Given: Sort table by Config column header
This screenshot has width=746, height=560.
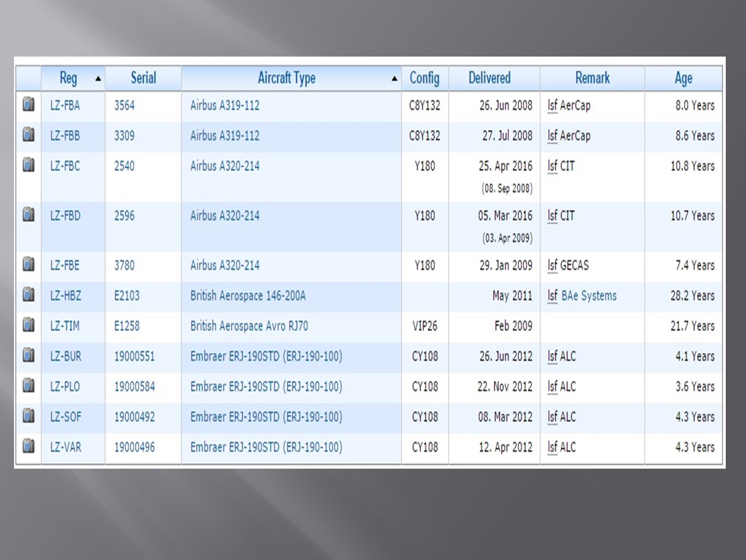Looking at the screenshot, I should (x=424, y=78).
